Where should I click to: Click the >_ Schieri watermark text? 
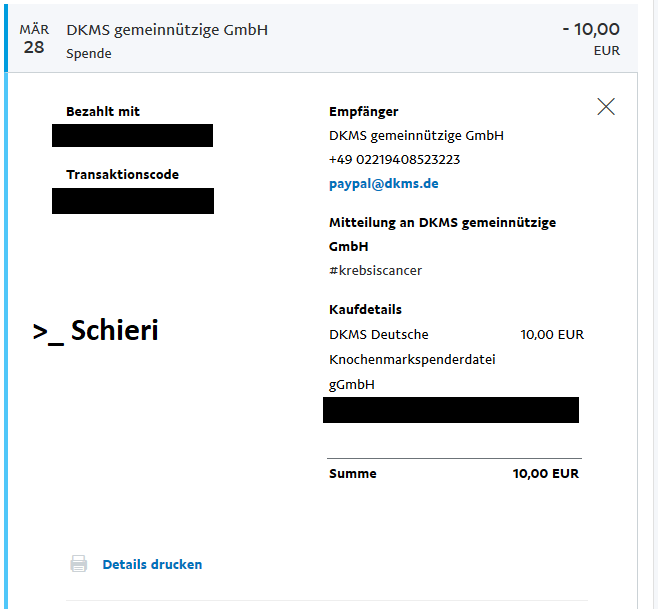click(x=95, y=330)
